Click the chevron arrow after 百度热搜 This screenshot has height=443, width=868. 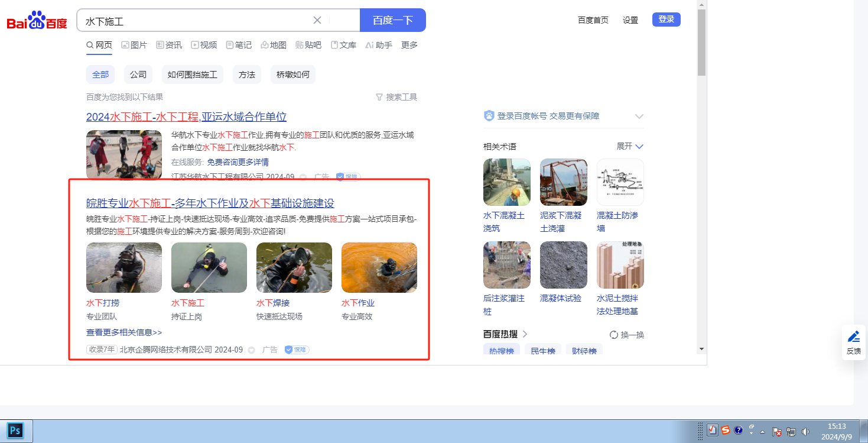click(x=525, y=334)
